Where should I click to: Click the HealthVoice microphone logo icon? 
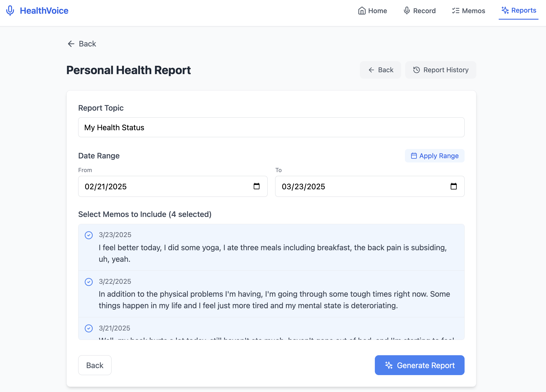point(10,11)
